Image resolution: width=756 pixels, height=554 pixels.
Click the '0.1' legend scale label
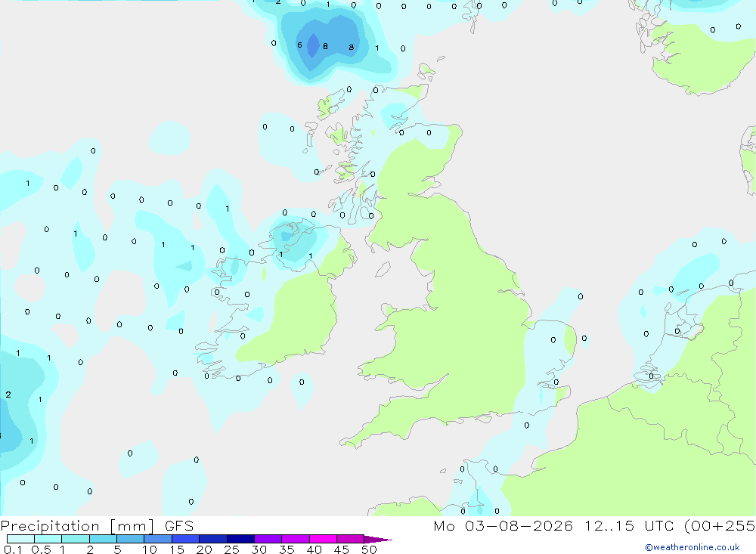(13, 549)
